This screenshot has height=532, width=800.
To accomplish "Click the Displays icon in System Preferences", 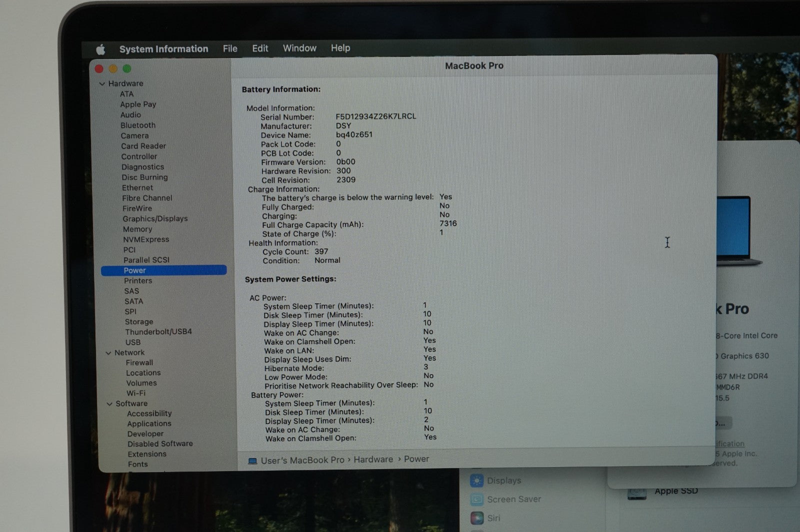I will 477,481.
